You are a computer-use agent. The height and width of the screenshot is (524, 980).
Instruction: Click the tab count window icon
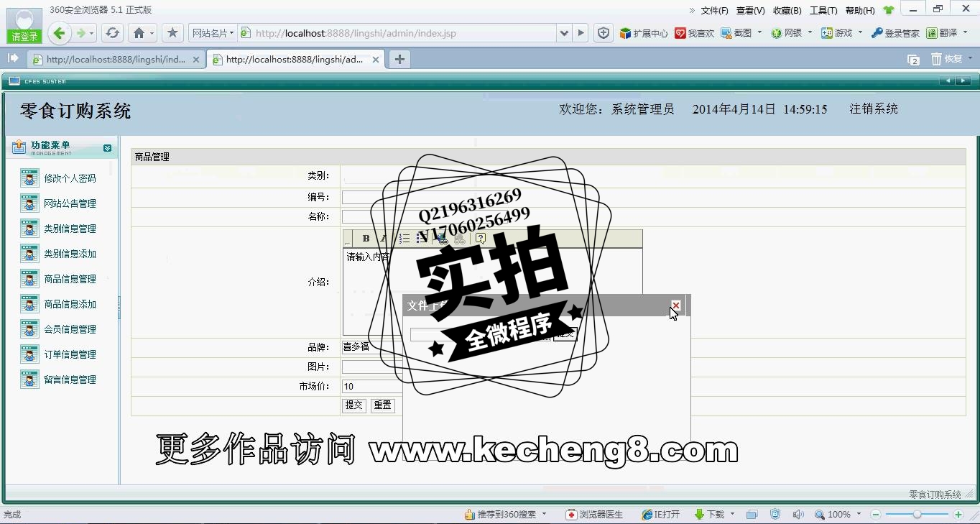click(x=913, y=60)
